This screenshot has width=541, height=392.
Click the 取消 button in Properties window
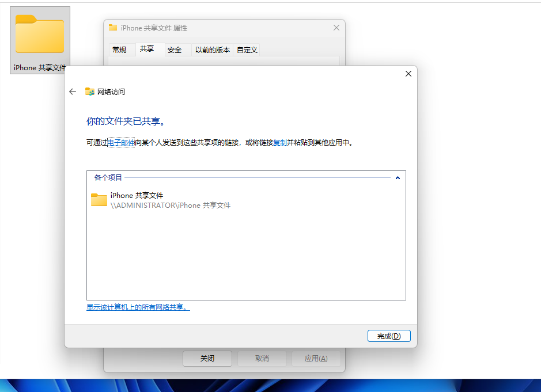click(262, 359)
